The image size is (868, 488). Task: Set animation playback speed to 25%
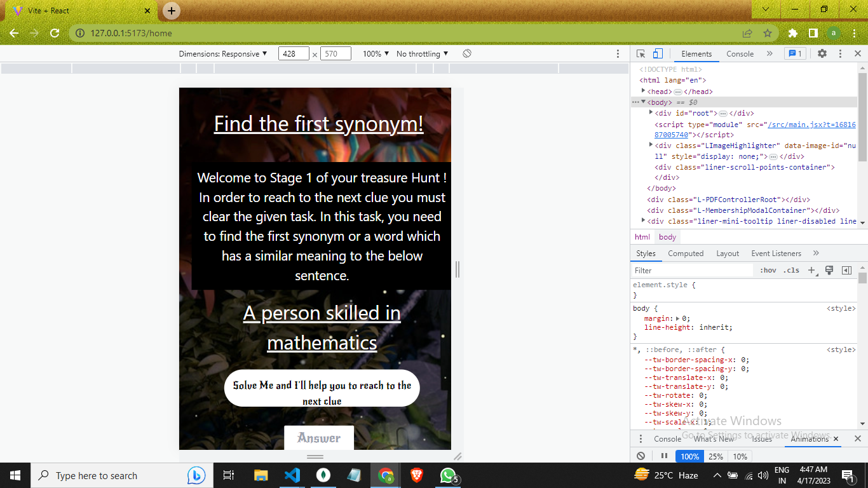[715, 456]
